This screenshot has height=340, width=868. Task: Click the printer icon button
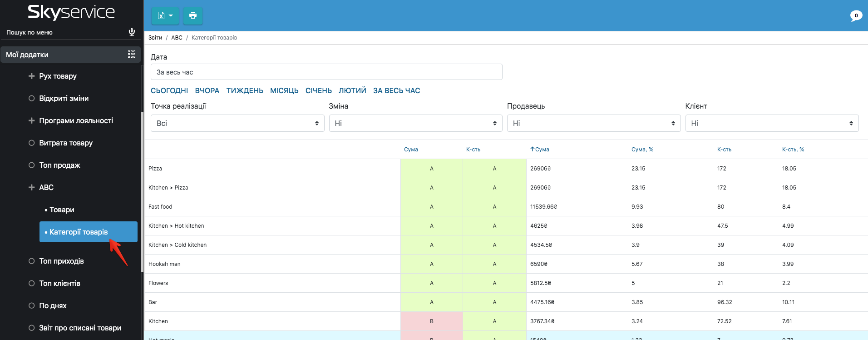(x=193, y=16)
